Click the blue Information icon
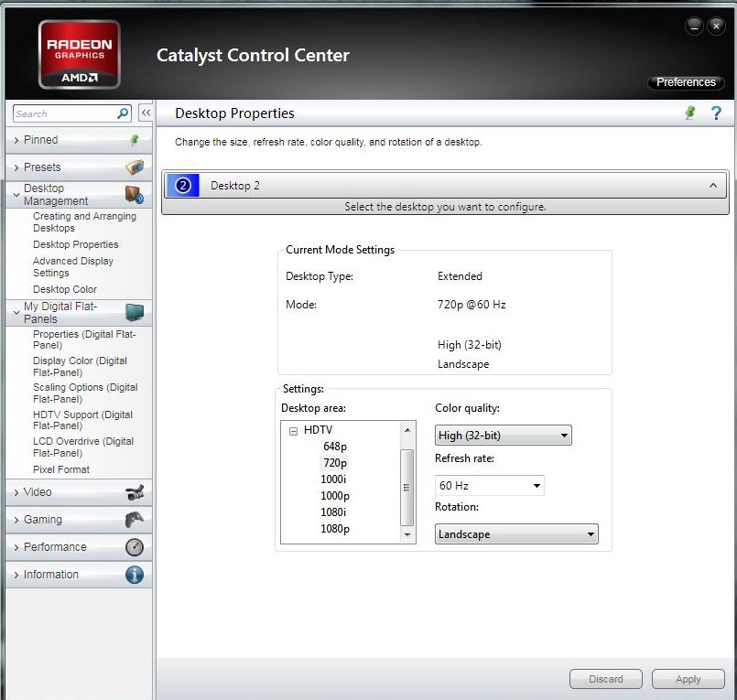This screenshot has width=737, height=700. (x=135, y=575)
